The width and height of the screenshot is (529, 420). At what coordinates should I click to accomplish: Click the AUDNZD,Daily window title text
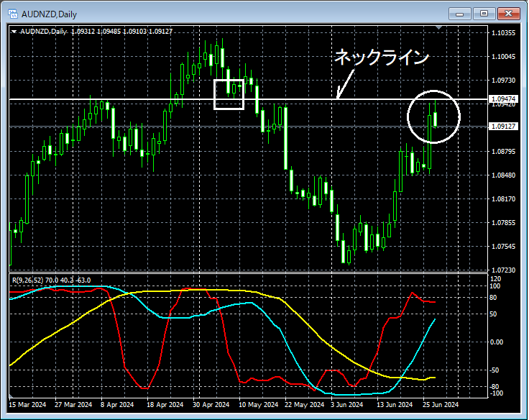[x=50, y=14]
